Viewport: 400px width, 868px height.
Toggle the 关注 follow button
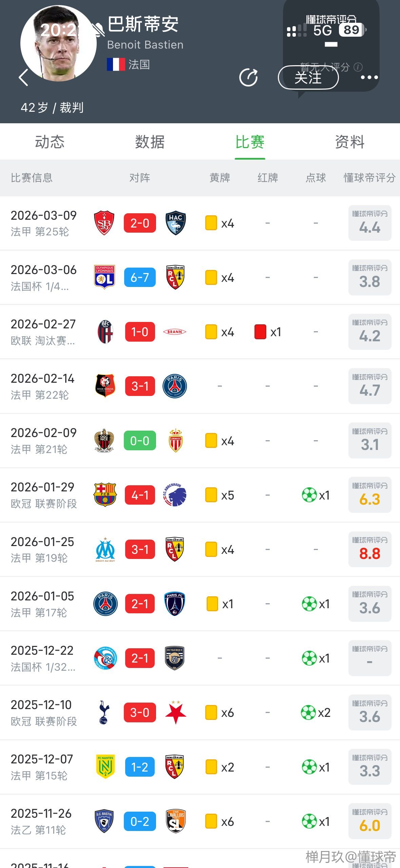[x=308, y=78]
